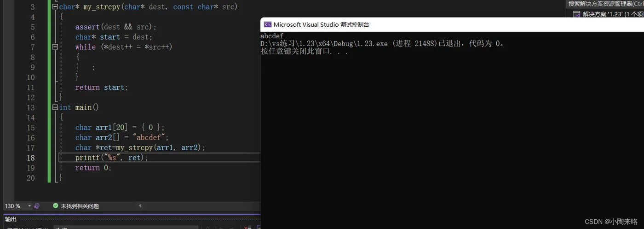Click line number 5 in editor margin
The image size is (644, 229).
(32, 27)
